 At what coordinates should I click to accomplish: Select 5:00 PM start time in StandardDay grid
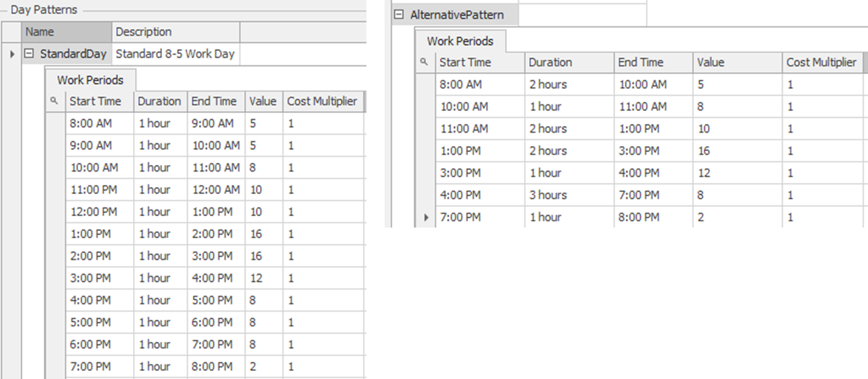(x=99, y=322)
